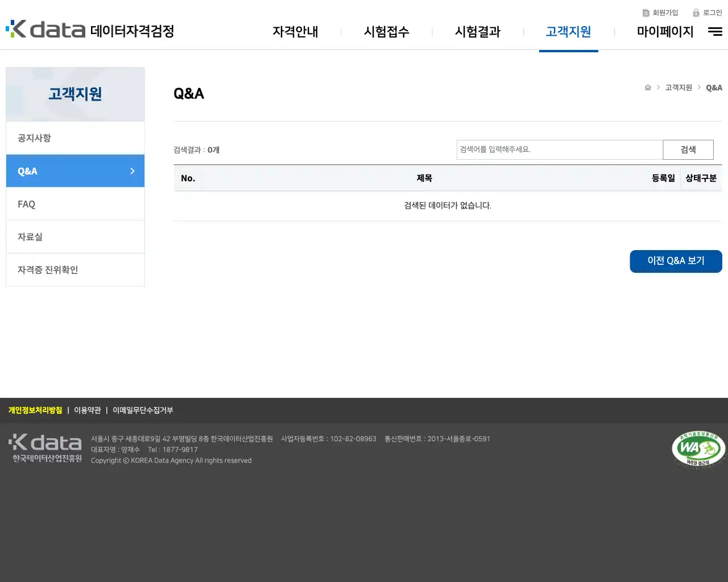Click inside the search keyword input field
The width and height of the screenshot is (728, 582).
(x=559, y=149)
